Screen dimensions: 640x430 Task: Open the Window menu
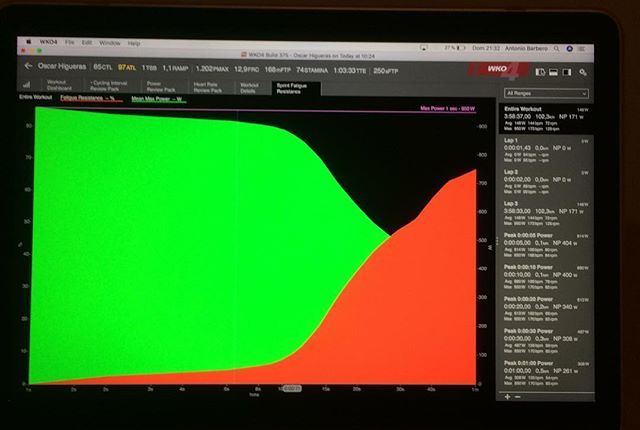[x=110, y=43]
